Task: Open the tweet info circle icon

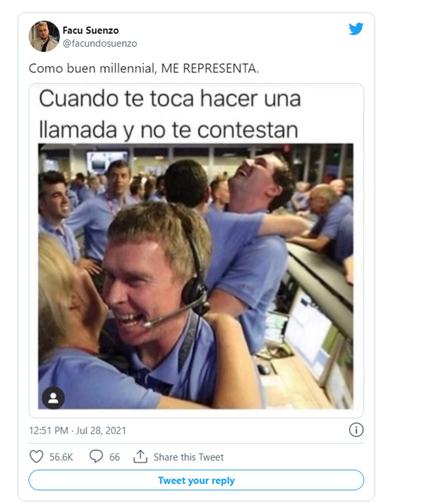Action: 356,430
